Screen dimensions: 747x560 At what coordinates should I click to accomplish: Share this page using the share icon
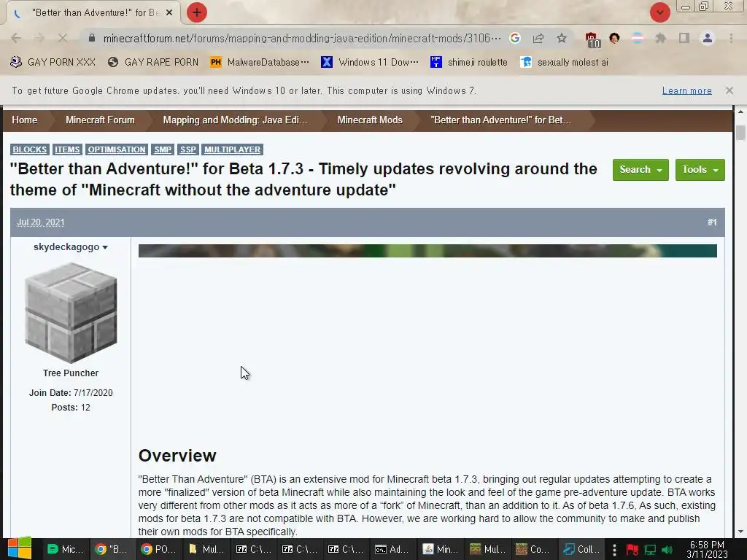(x=538, y=38)
